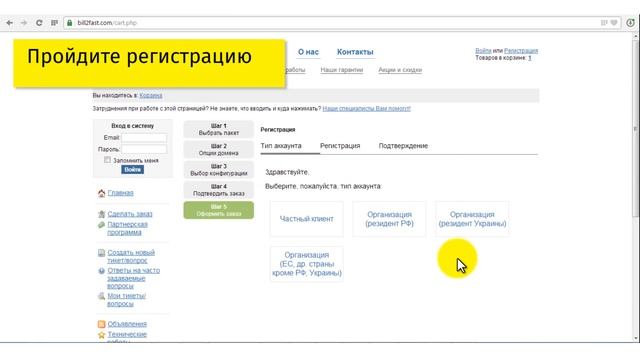Click the Регистрация link at top right
640x360 pixels.
tap(521, 51)
